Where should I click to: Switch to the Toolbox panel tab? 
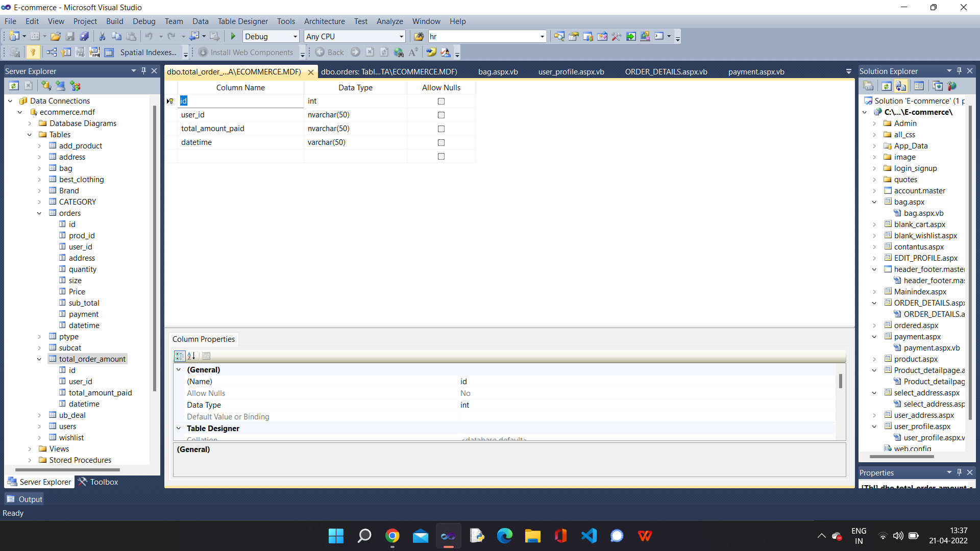[98, 482]
